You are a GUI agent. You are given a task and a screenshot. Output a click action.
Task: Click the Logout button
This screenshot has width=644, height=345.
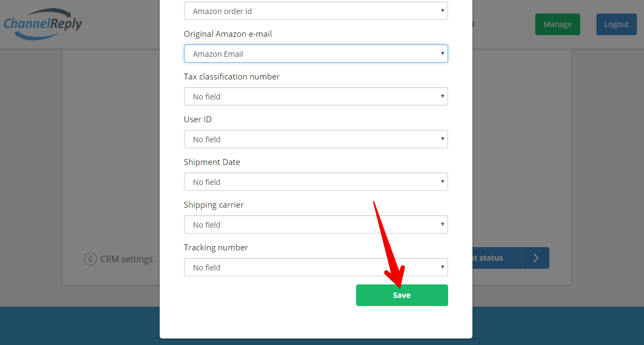click(x=616, y=24)
